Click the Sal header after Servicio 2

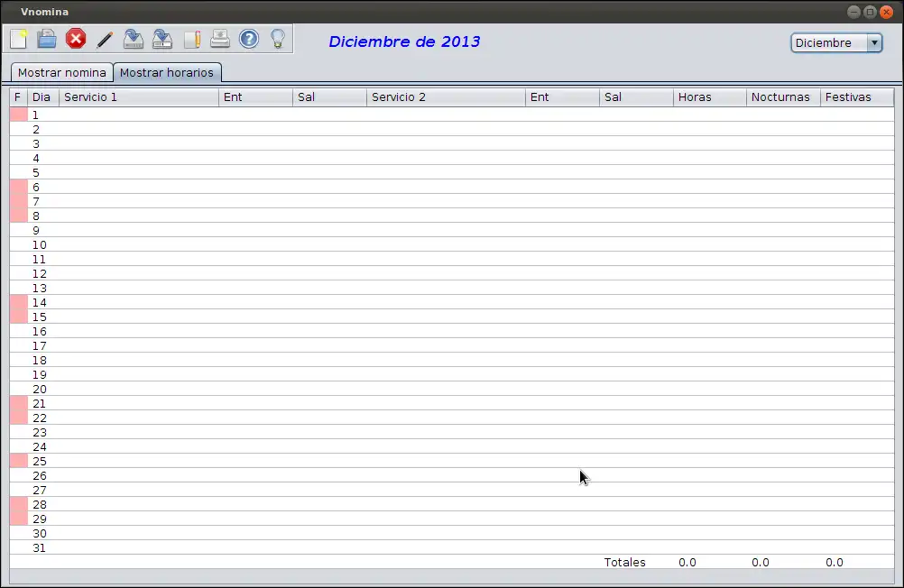point(636,96)
